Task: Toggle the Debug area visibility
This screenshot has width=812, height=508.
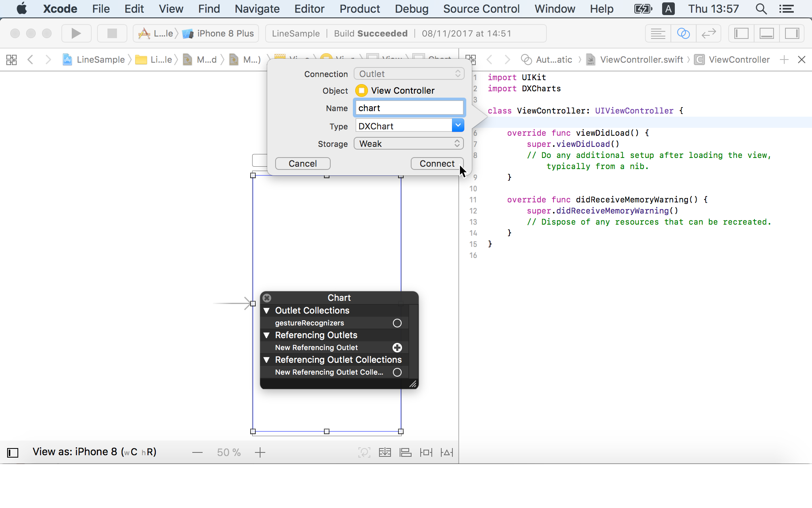Action: click(766, 33)
